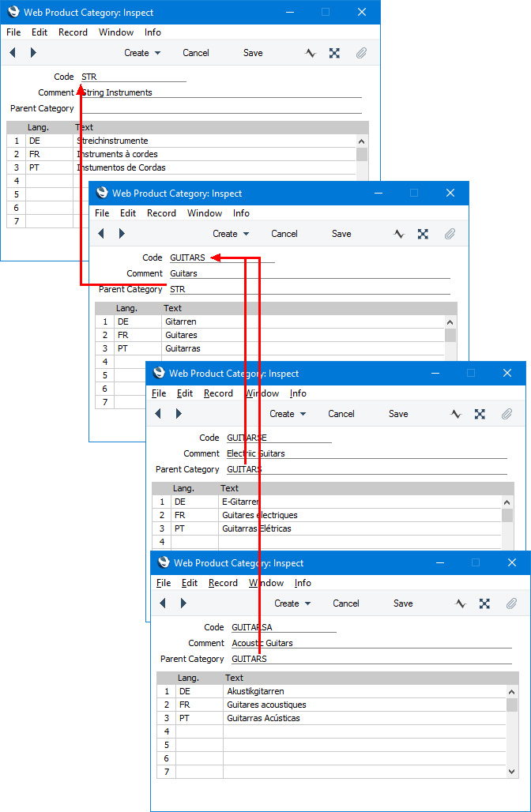Select the Instruments à cordes cell
Screen dimensions: 531x812
[214, 154]
